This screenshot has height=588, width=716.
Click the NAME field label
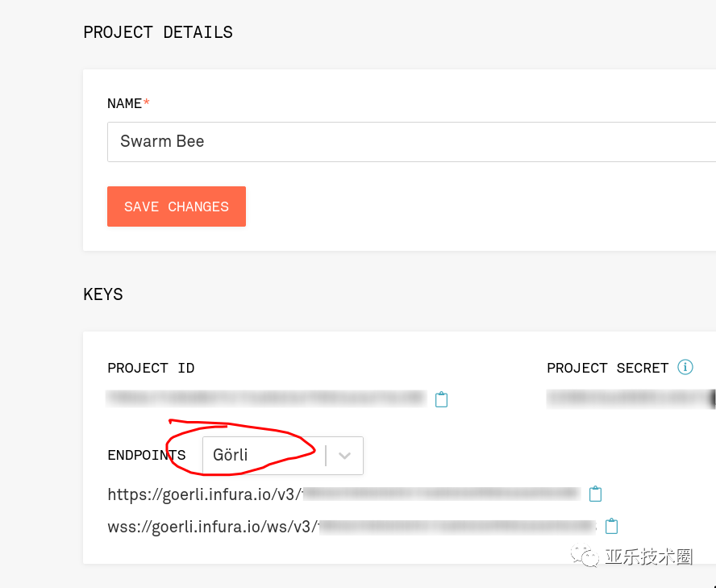125,103
